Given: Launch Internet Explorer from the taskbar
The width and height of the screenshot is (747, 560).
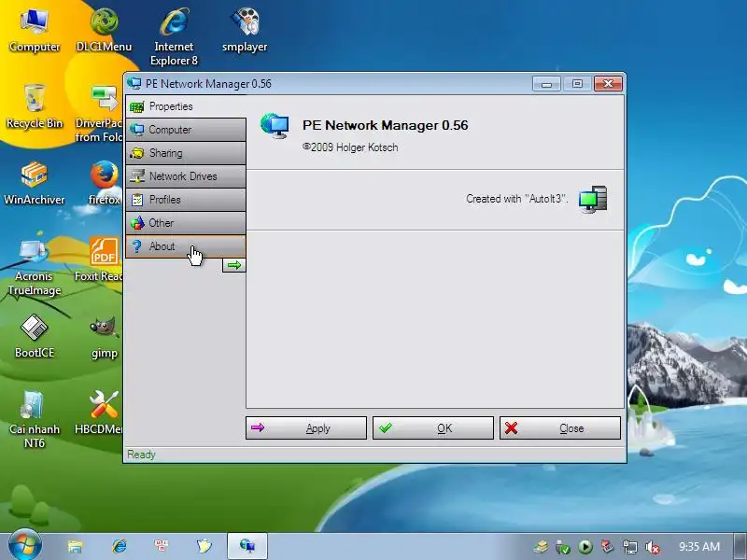Looking at the screenshot, I should click(x=120, y=546).
